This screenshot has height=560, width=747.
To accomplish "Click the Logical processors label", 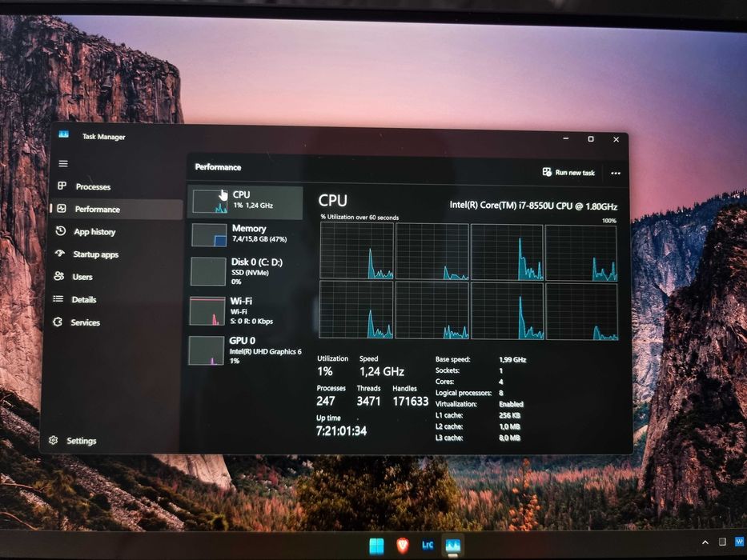I will click(463, 393).
